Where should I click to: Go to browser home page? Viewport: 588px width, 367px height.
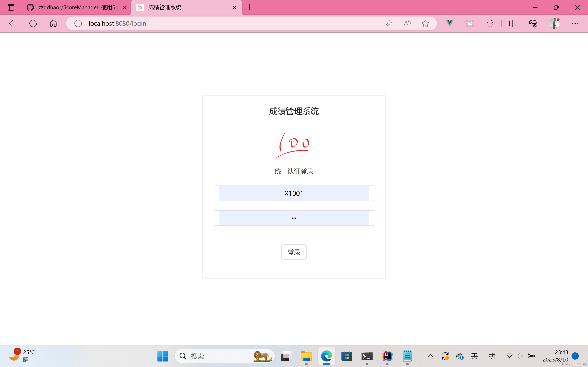pos(53,23)
